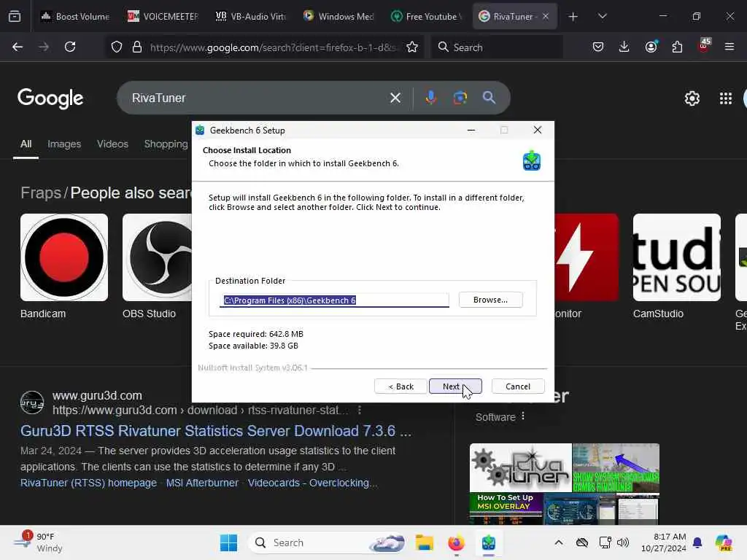Select the Shopping results tab
This screenshot has width=747, height=560.
point(166,144)
